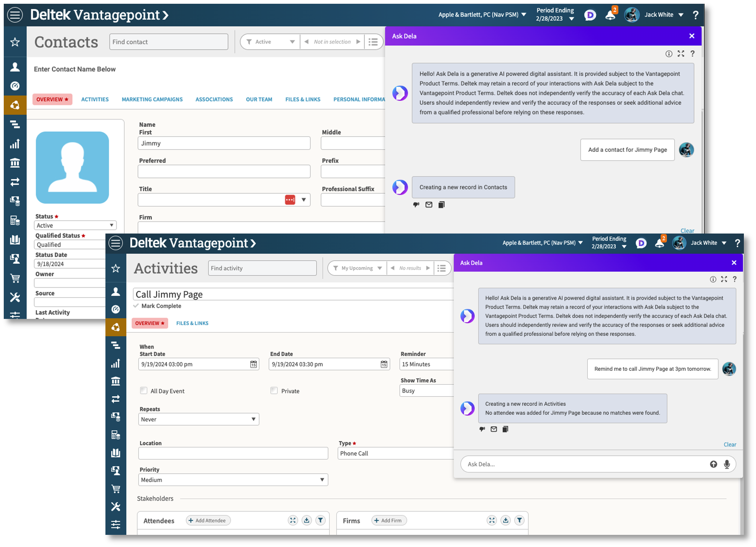756x547 pixels.
Task: Click the filter icon in Attendees grid
Action: coord(320,520)
